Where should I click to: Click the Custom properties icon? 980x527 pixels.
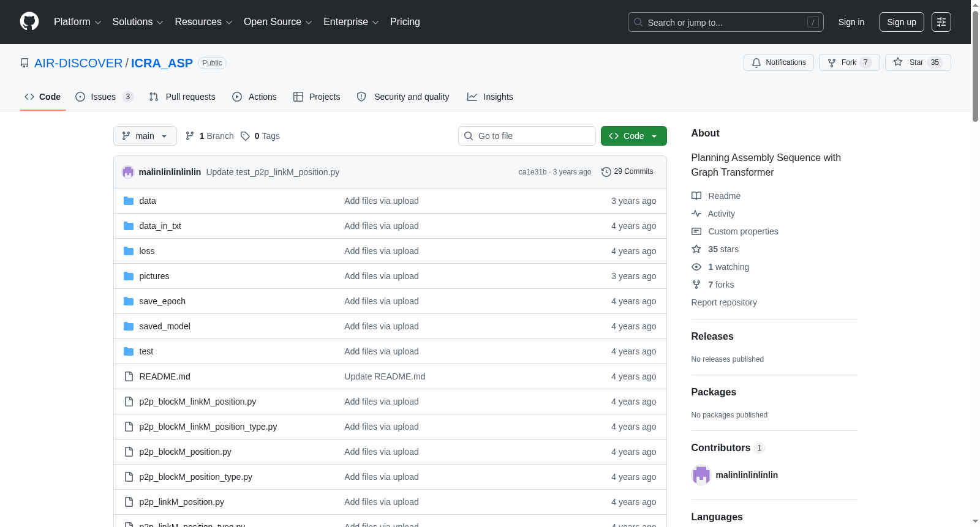(x=696, y=231)
